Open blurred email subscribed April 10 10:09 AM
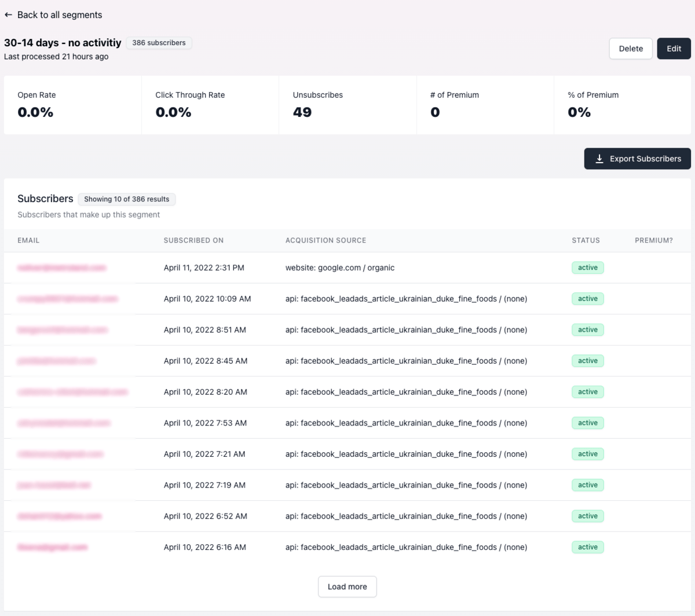Image resolution: width=695 pixels, height=616 pixels. (x=68, y=299)
